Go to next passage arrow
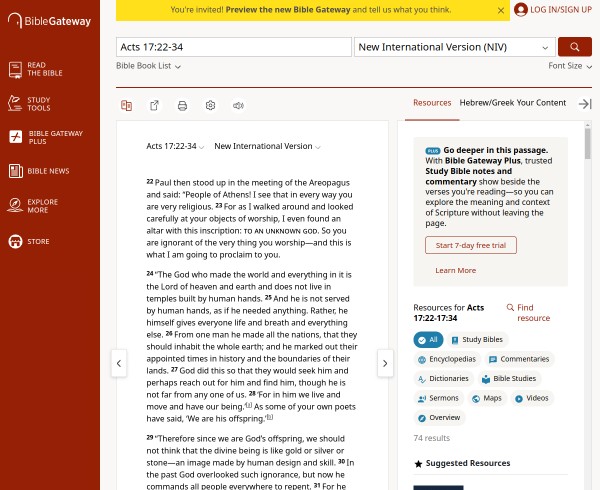The width and height of the screenshot is (600, 490). click(385, 363)
